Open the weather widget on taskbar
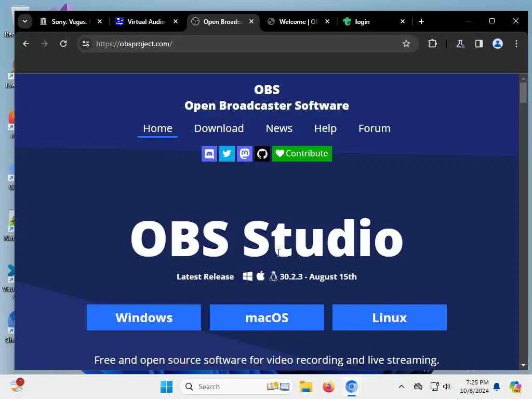The width and height of the screenshot is (532, 399). [x=17, y=386]
